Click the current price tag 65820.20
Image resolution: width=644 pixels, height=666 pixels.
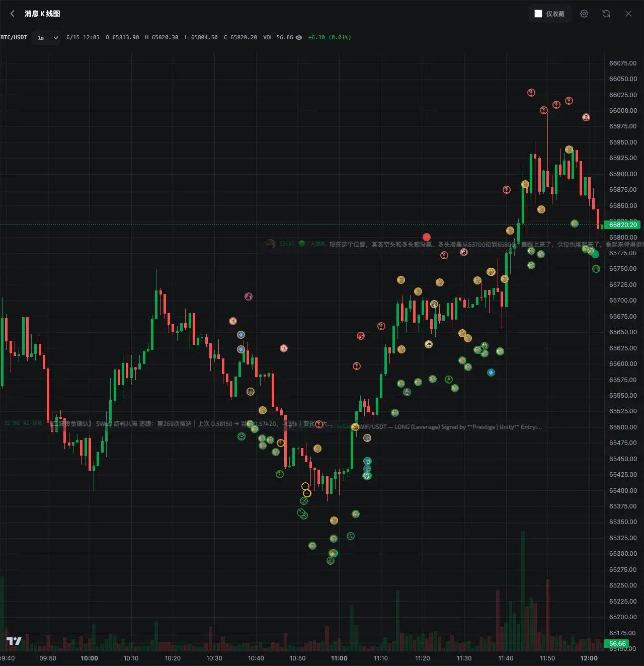(622, 225)
